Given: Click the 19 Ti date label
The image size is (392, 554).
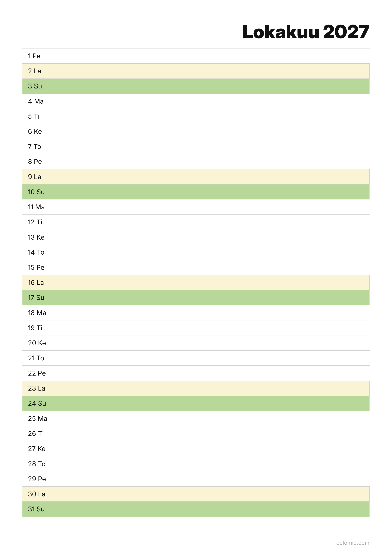Looking at the screenshot, I should click(x=35, y=328).
